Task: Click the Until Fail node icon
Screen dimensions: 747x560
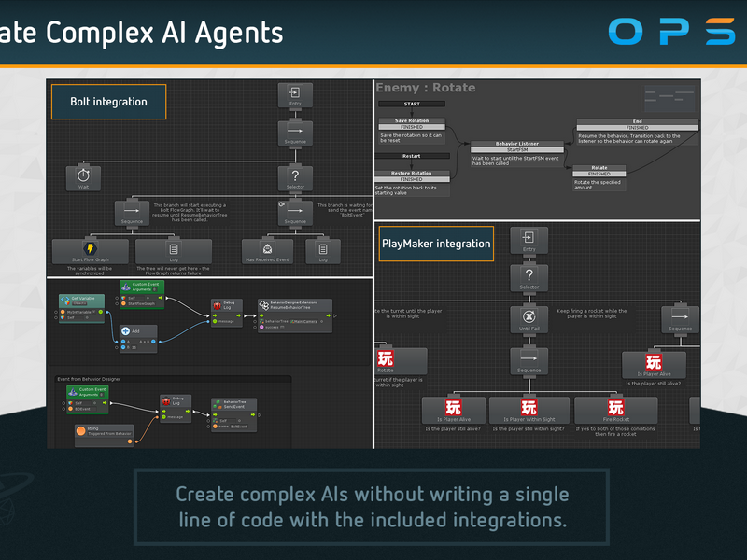Action: click(529, 317)
